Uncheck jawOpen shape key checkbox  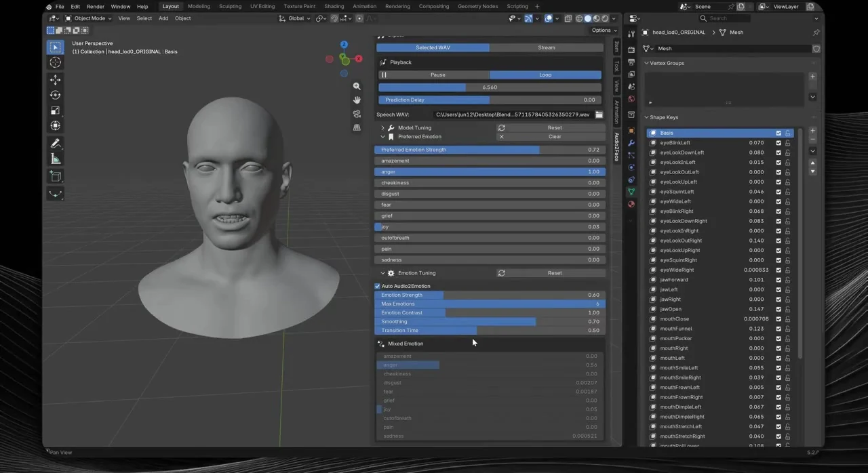[x=778, y=309]
